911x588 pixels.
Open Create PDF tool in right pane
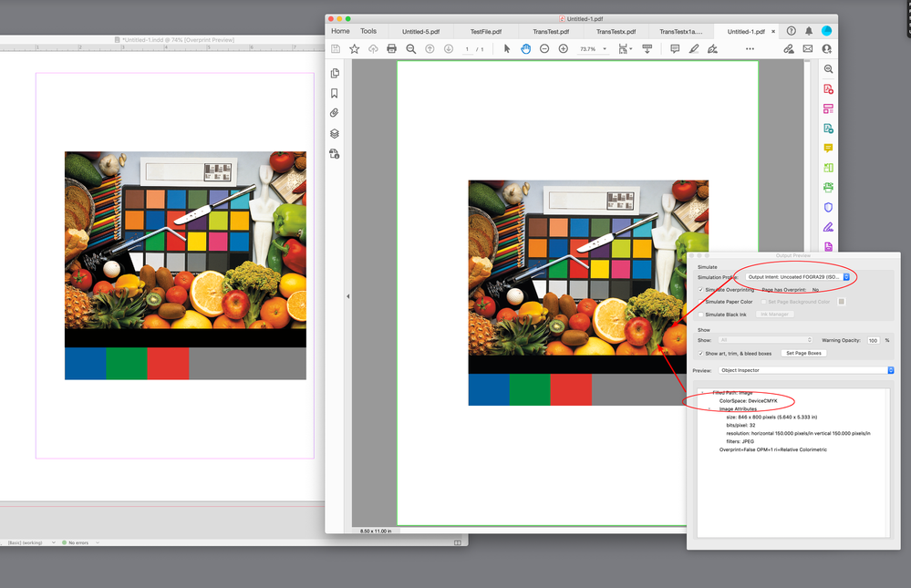[x=829, y=89]
